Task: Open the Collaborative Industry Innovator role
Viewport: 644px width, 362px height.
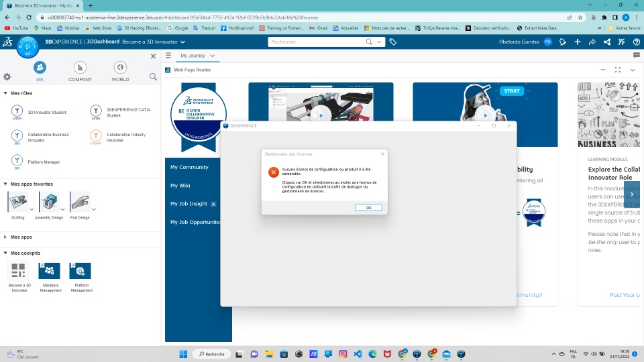Action: point(118,137)
